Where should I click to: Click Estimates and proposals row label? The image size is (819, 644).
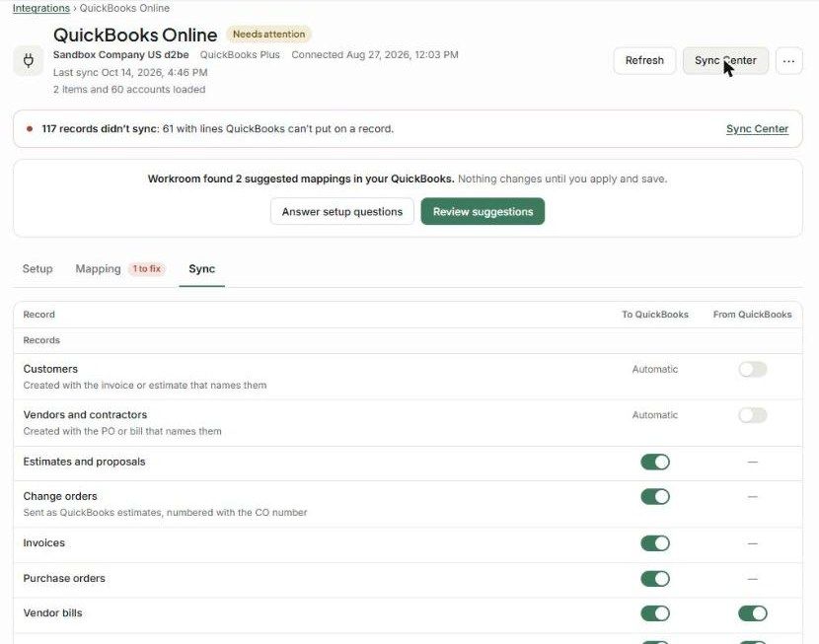[x=84, y=462]
